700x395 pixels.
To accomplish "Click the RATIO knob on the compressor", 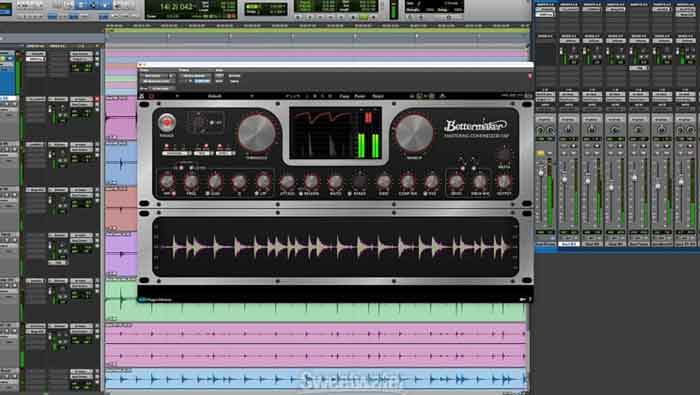I will click(335, 182).
